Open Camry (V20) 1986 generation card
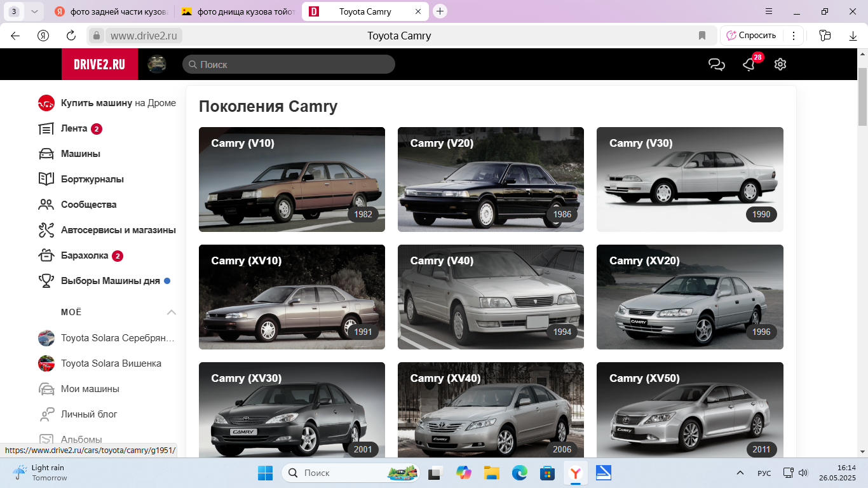 491,179
